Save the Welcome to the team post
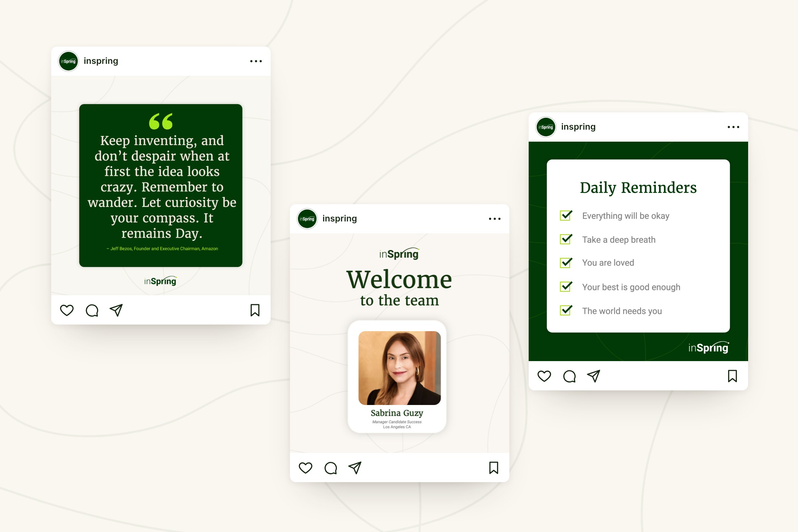 click(x=494, y=468)
